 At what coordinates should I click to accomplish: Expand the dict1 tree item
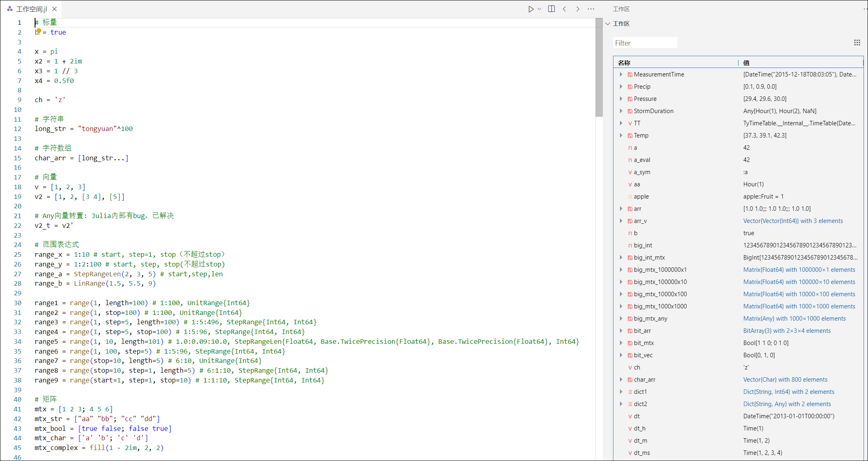pos(621,392)
